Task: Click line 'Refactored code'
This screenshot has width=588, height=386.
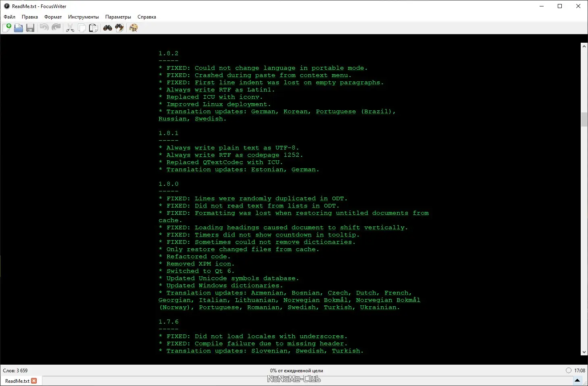Action: click(195, 257)
